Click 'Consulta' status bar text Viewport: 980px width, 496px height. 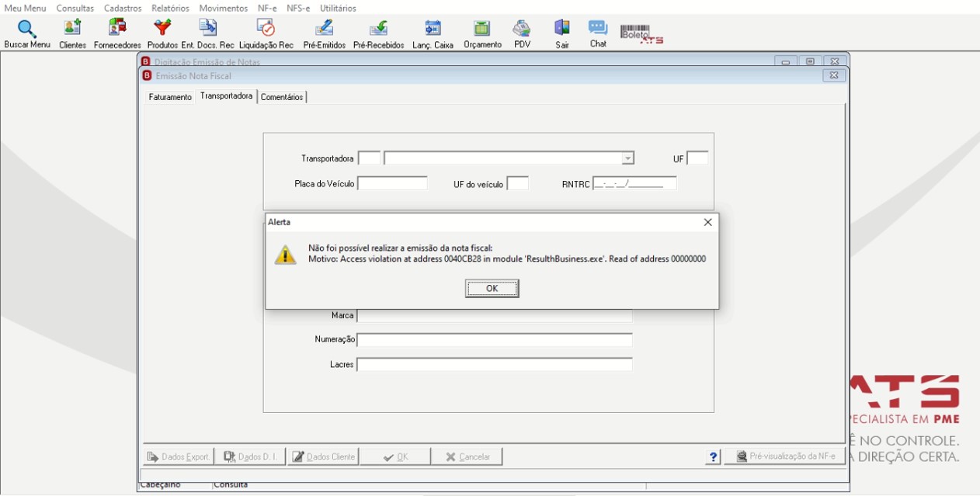point(231,485)
